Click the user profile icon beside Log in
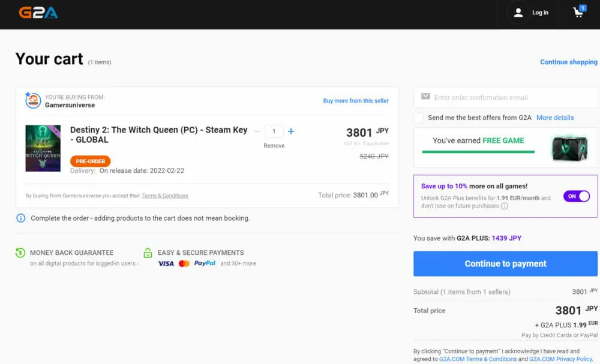 pos(518,13)
